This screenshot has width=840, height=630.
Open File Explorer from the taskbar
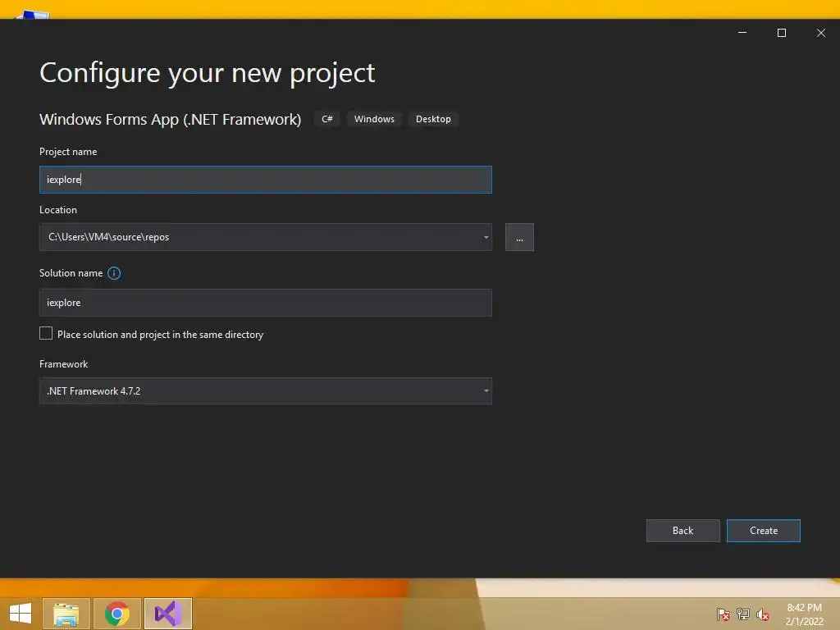coord(66,614)
